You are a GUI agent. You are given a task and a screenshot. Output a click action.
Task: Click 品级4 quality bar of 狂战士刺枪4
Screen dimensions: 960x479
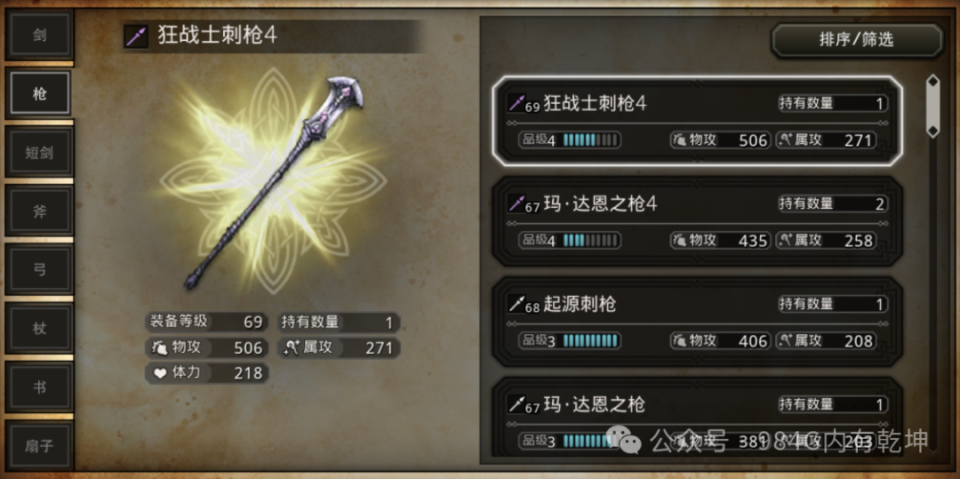point(569,140)
